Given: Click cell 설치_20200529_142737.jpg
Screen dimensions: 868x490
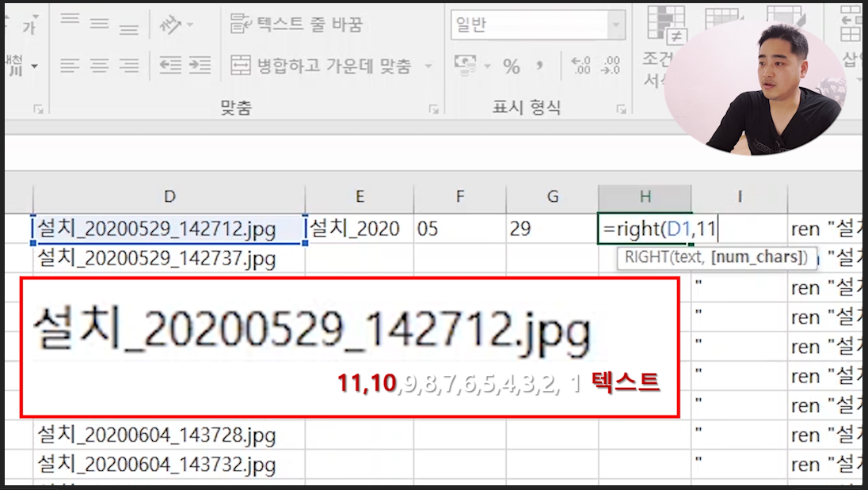Looking at the screenshot, I should [169, 258].
